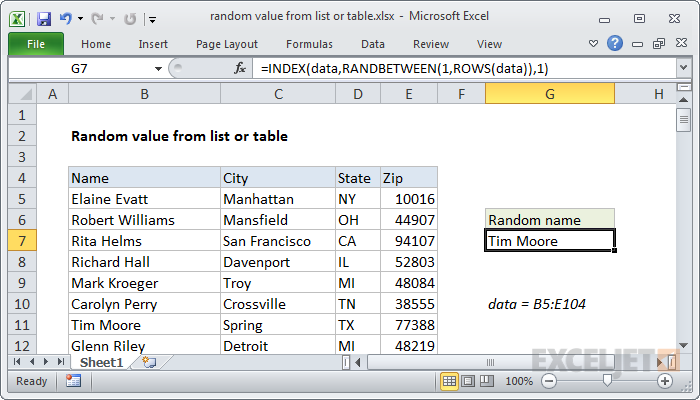Close the workbook window with inner X
Screen dimensions: 700x400
(x=681, y=43)
